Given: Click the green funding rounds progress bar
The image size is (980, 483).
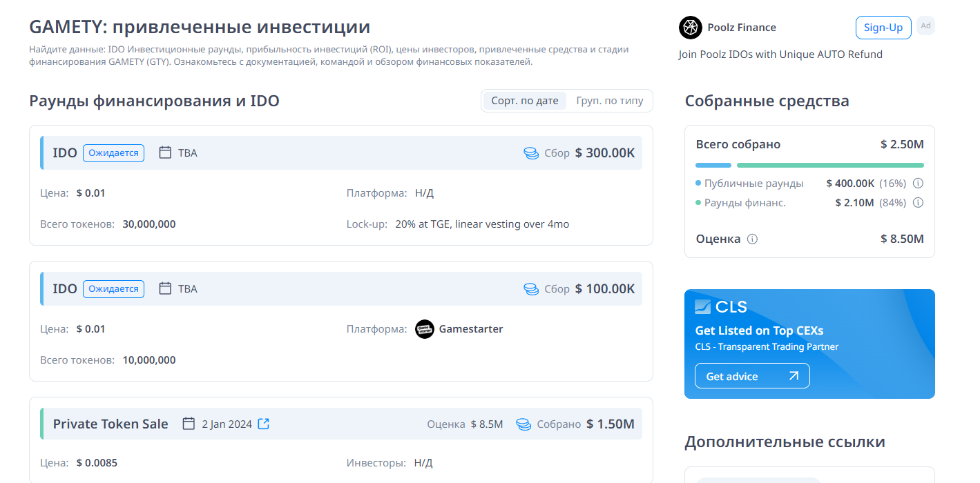Looking at the screenshot, I should (830, 166).
